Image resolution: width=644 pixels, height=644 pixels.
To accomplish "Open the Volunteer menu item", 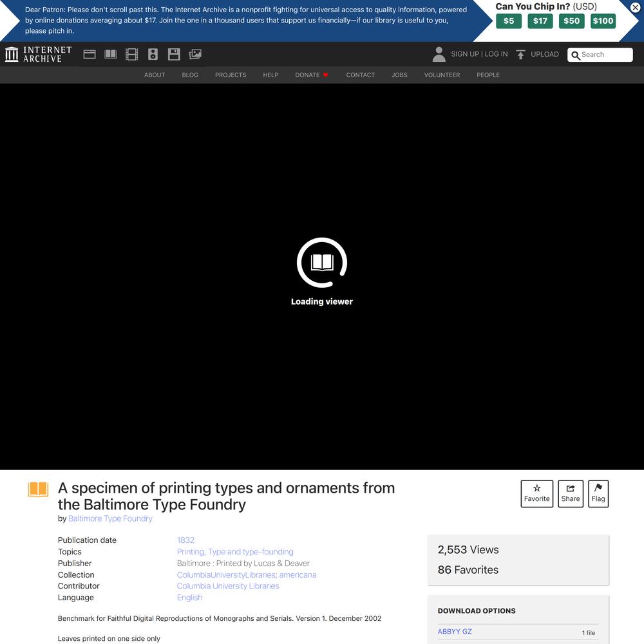I will click(442, 75).
